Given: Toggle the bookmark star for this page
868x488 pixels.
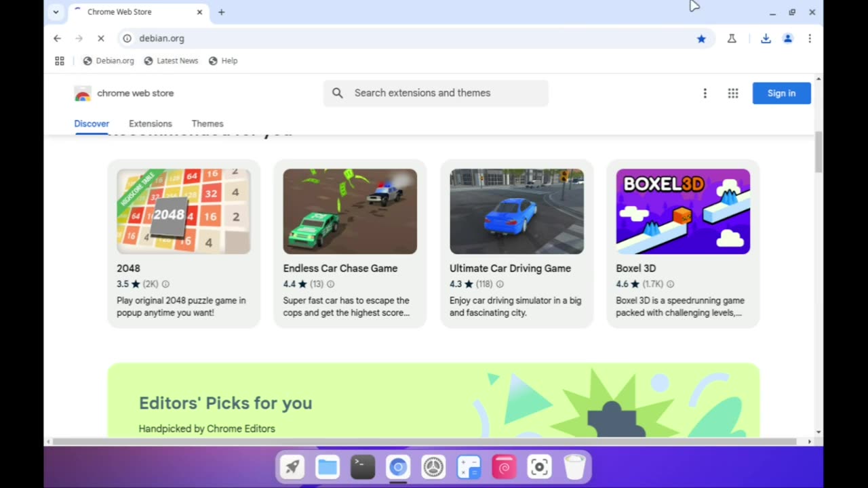Looking at the screenshot, I should tap(701, 39).
